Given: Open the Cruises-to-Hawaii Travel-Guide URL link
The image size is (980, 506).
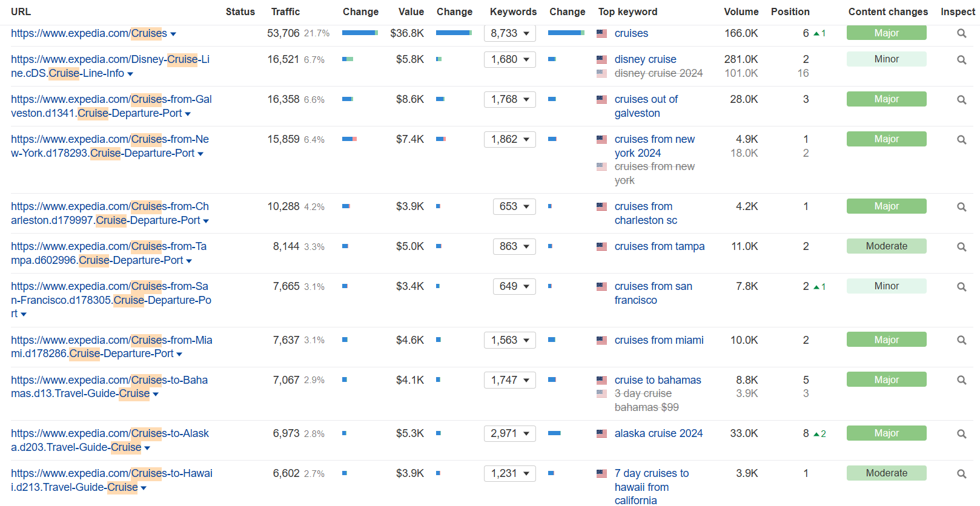Looking at the screenshot, I should click(x=111, y=480).
